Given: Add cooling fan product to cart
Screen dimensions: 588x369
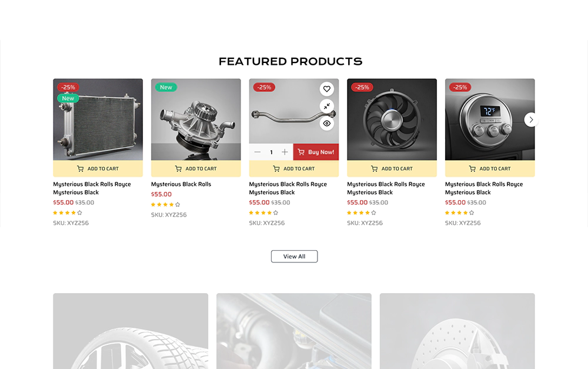Looking at the screenshot, I should pos(392,168).
